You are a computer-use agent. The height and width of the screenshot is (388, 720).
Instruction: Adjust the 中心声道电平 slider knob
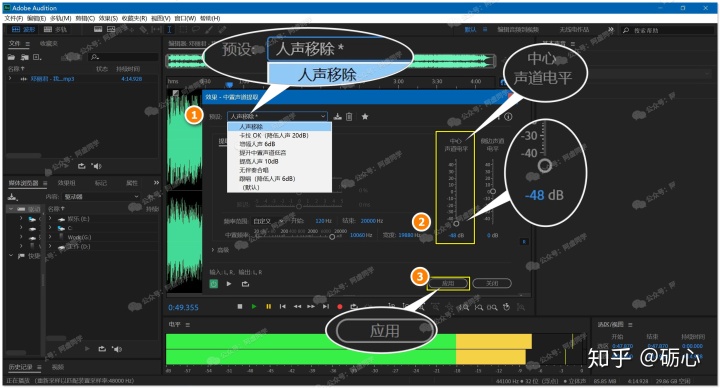456,224
